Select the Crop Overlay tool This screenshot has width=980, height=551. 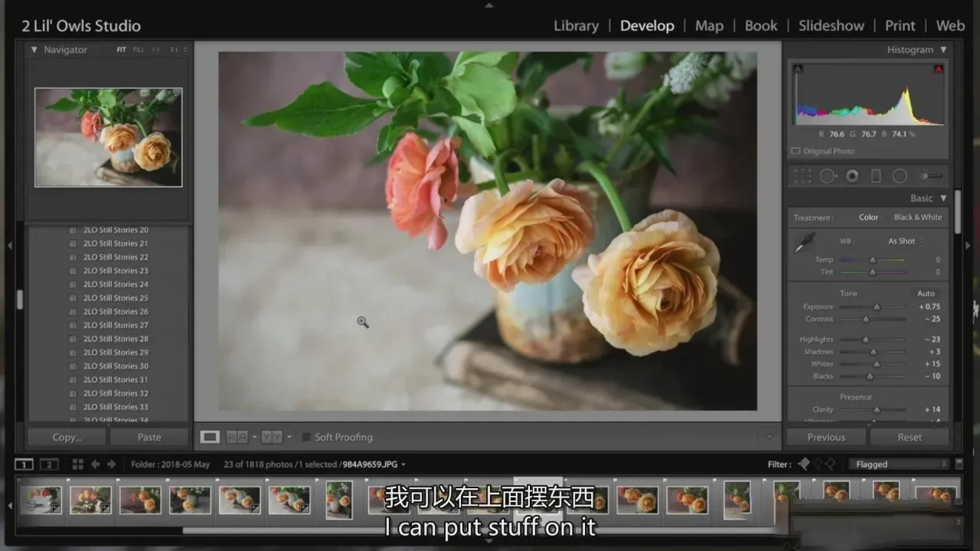(x=802, y=176)
